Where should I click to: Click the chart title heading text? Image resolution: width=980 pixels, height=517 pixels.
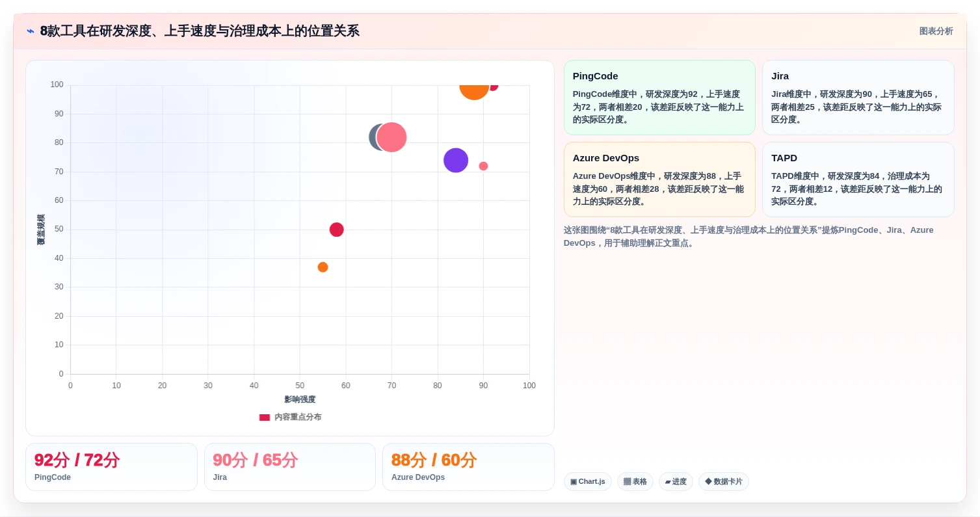200,31
